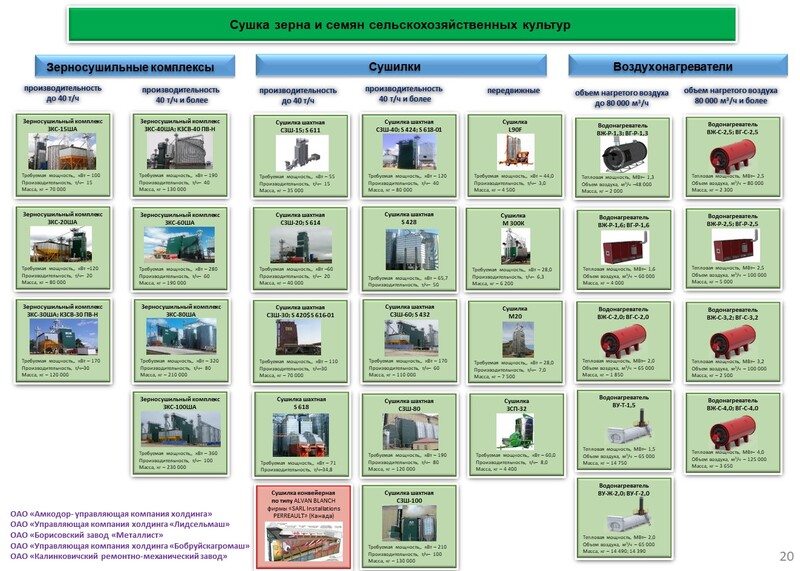The width and height of the screenshot is (800, 571).
Task: Select the S 428 shaft dryer image
Action: coord(412,250)
